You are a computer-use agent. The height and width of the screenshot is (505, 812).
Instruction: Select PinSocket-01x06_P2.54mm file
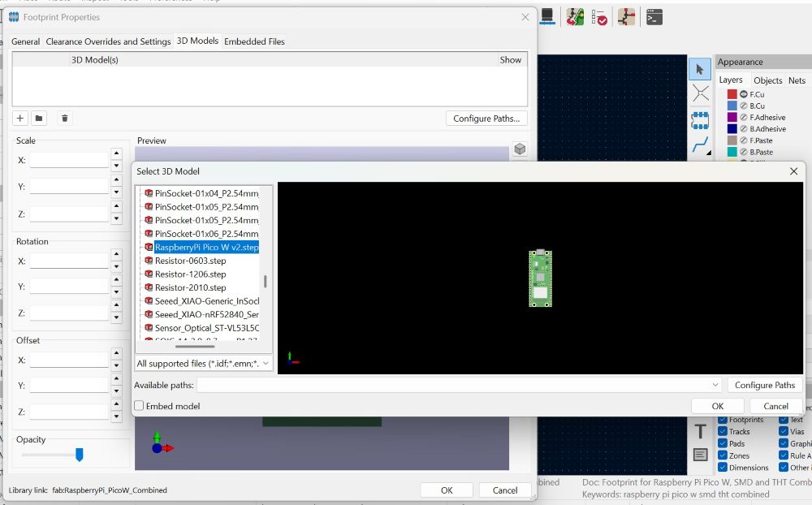tap(206, 234)
